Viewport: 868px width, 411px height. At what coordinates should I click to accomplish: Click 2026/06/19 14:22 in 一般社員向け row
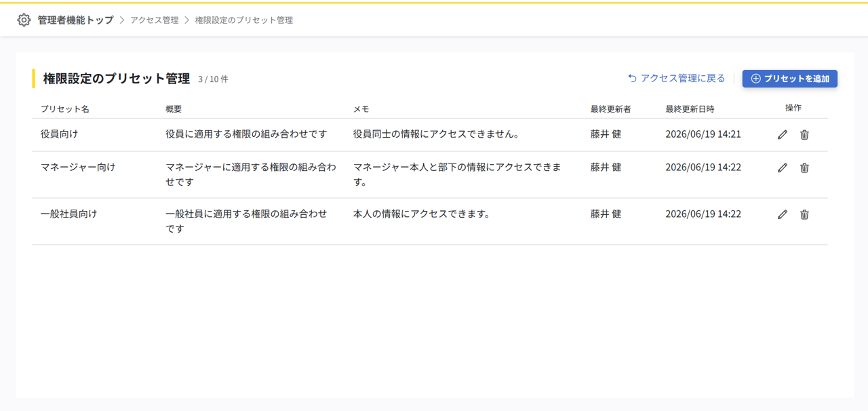703,214
